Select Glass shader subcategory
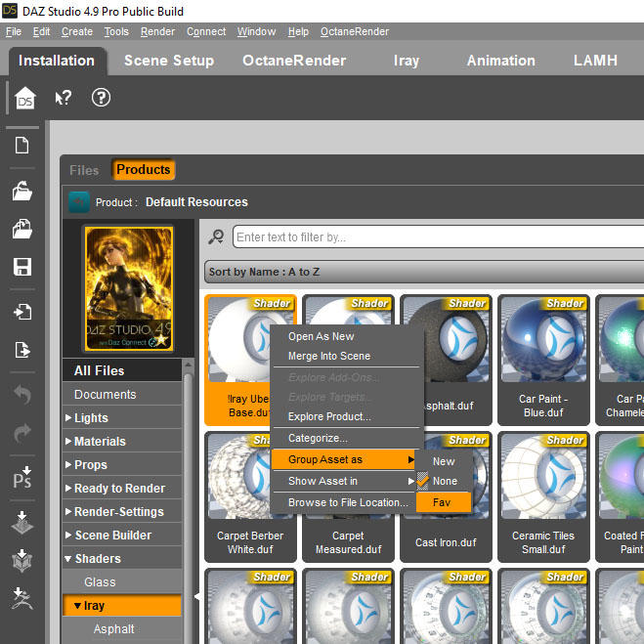 [x=122, y=582]
